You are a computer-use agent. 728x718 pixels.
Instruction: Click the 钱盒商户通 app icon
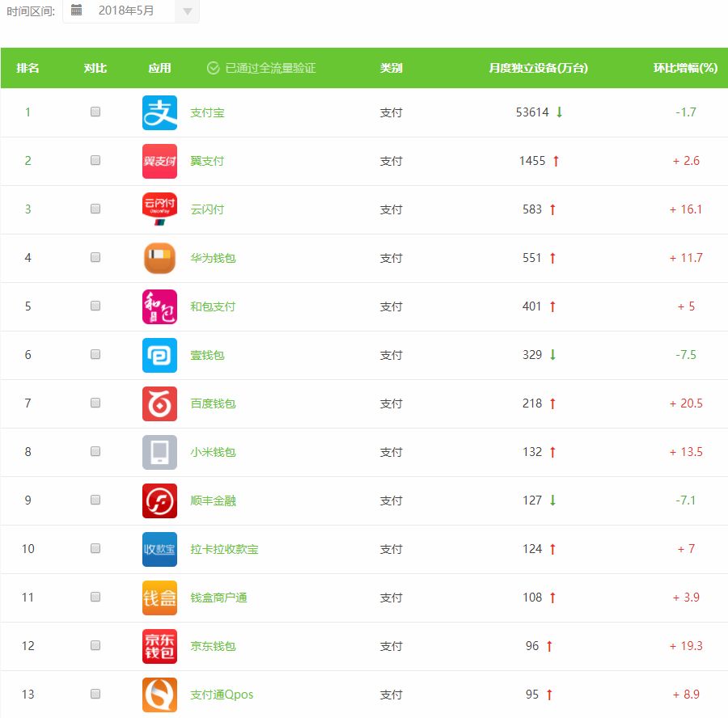tap(159, 598)
